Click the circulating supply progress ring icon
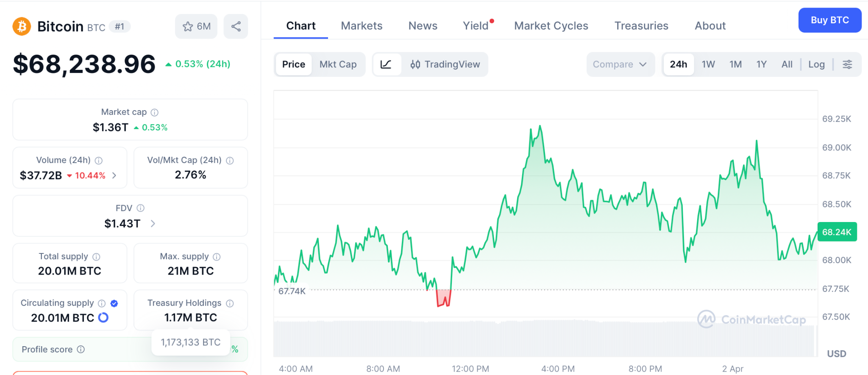The image size is (868, 375). point(103,317)
